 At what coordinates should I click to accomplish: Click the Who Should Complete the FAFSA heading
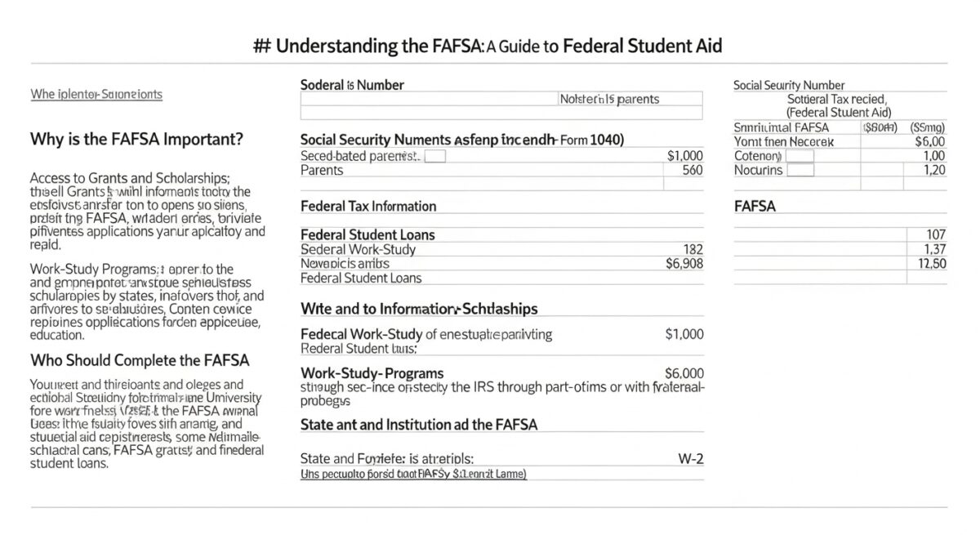[x=140, y=360]
